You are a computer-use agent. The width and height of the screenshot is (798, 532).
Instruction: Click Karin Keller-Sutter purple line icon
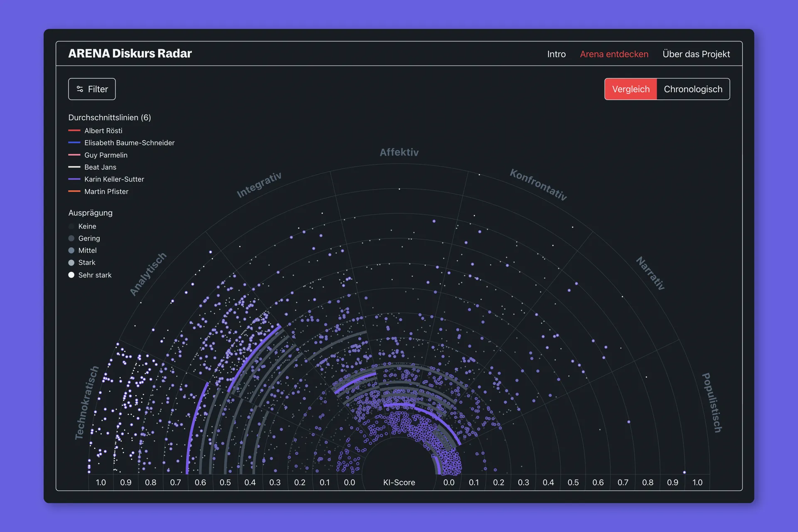(74, 179)
